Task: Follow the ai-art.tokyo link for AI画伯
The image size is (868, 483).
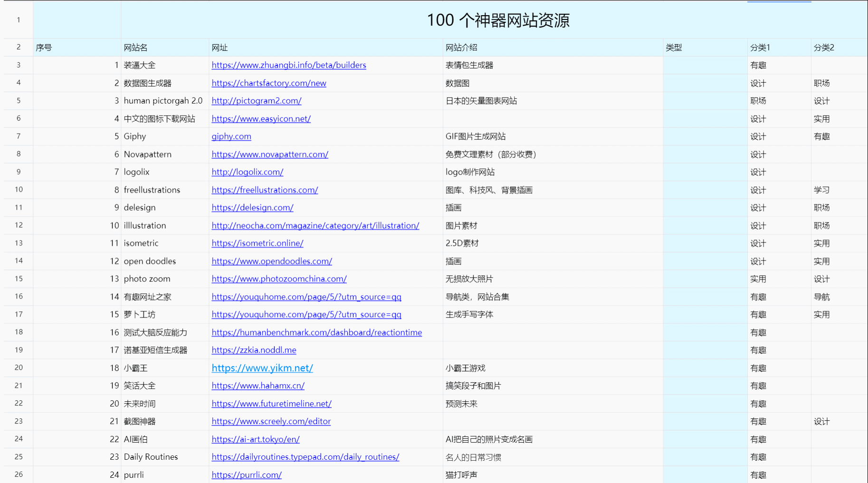Action: 255,439
